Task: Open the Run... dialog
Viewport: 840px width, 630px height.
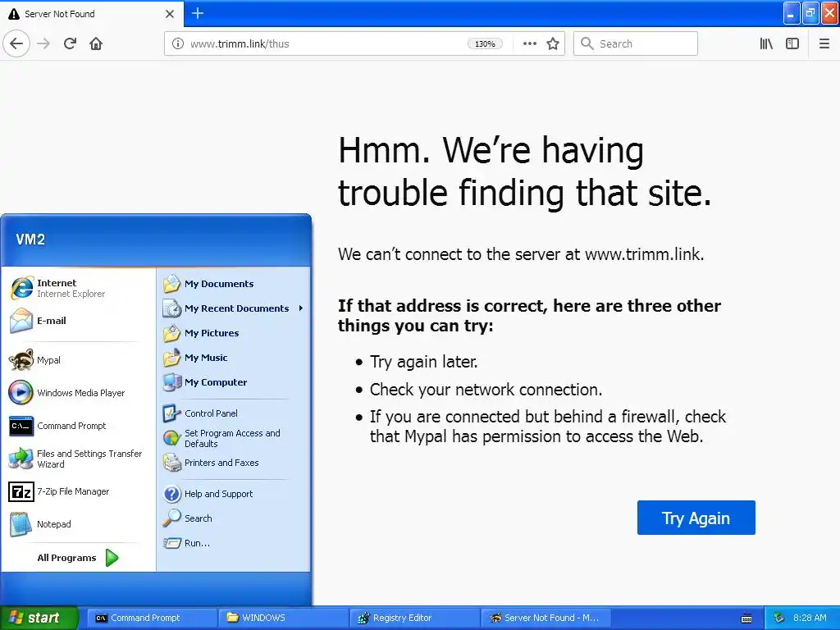Action: click(234, 543)
